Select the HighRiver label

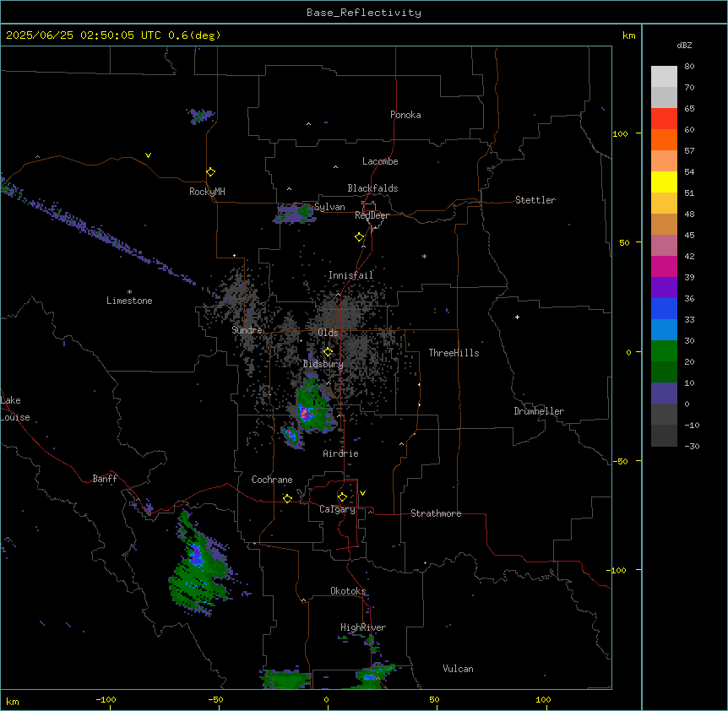point(363,627)
